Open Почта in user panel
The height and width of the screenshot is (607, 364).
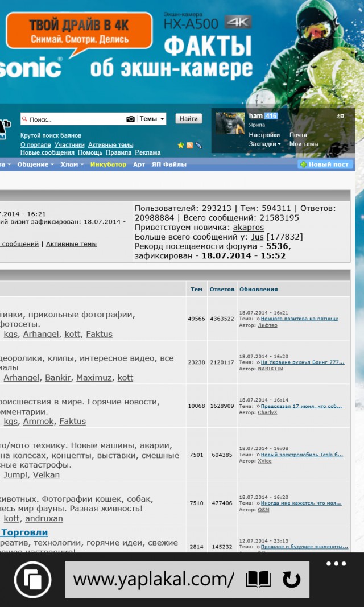[x=298, y=135]
